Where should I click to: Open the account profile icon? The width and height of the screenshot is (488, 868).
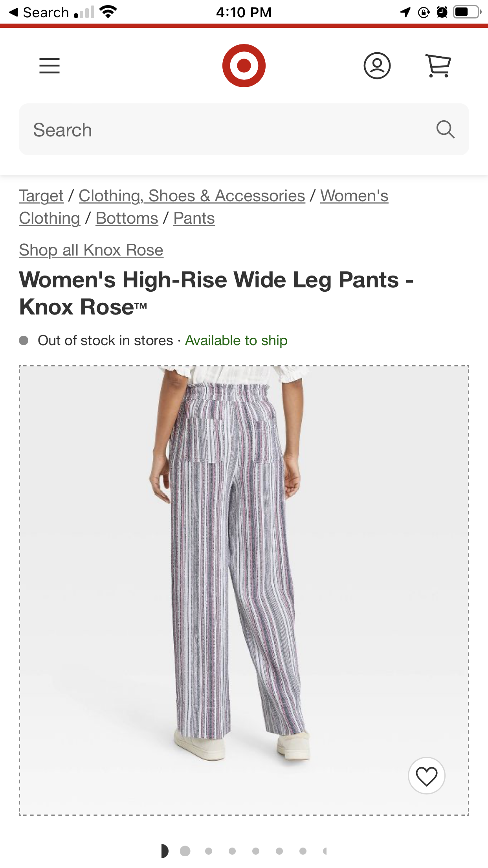[377, 66]
